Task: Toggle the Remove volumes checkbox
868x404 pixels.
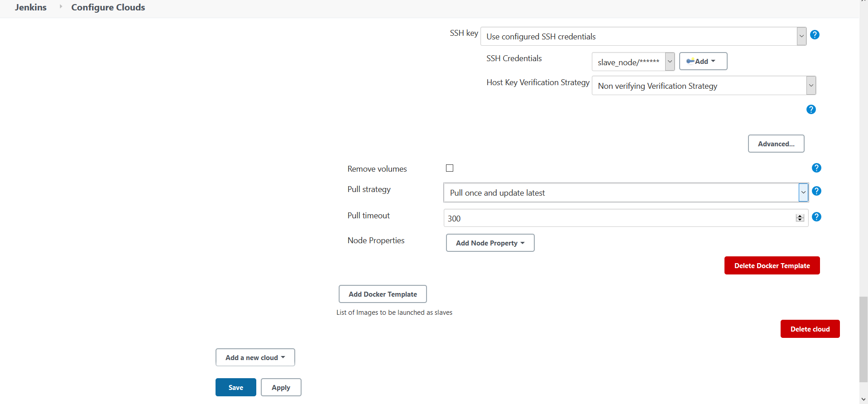Action: [450, 168]
